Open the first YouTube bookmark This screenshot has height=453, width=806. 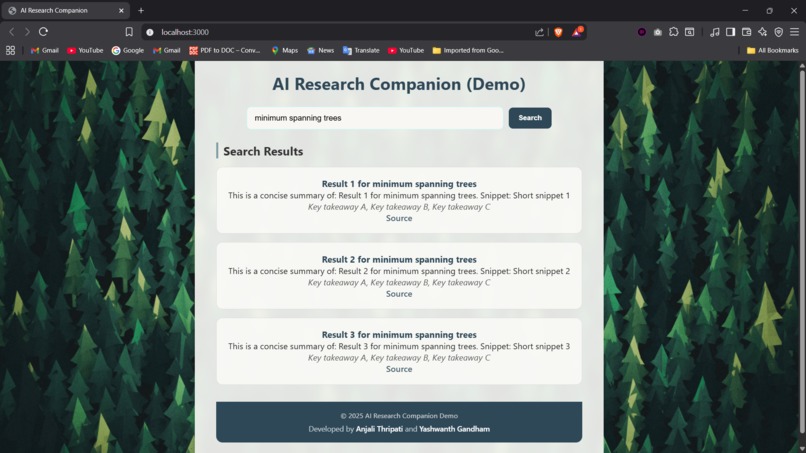coord(85,50)
